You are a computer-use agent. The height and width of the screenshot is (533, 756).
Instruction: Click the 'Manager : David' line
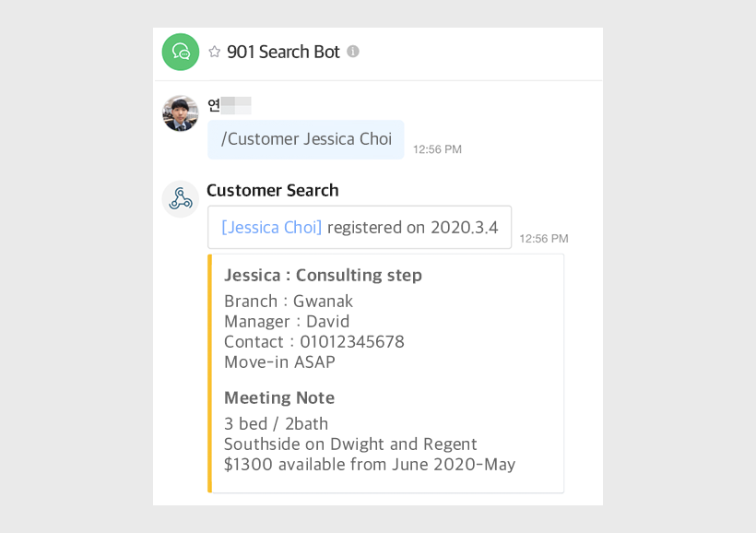[x=287, y=322]
